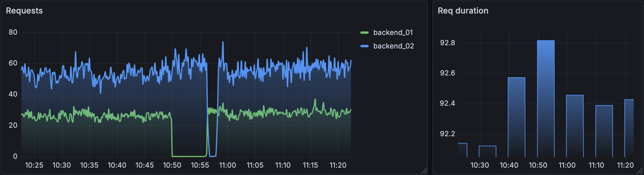
Task: Click the short bar at 10:30
Action: click(x=487, y=151)
